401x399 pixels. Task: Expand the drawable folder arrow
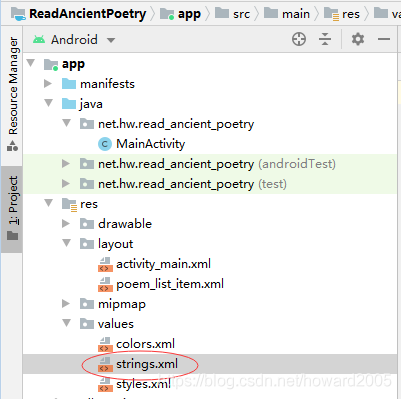(x=66, y=223)
